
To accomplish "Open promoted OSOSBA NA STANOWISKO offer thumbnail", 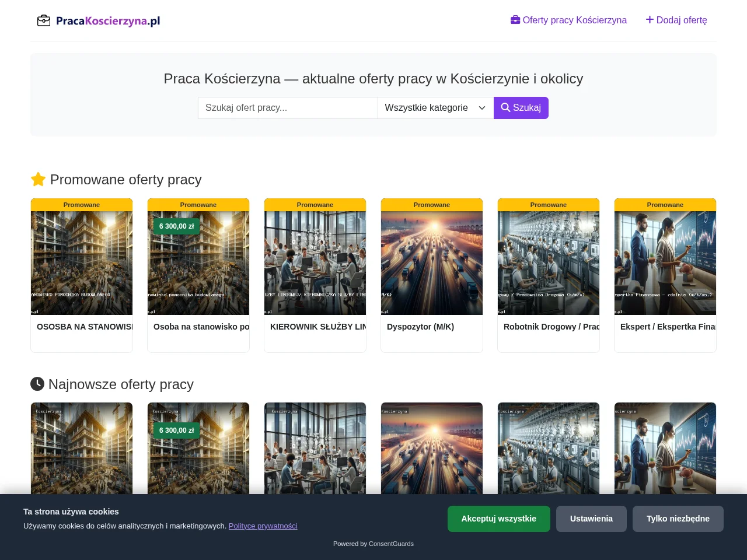I will click(x=82, y=263).
